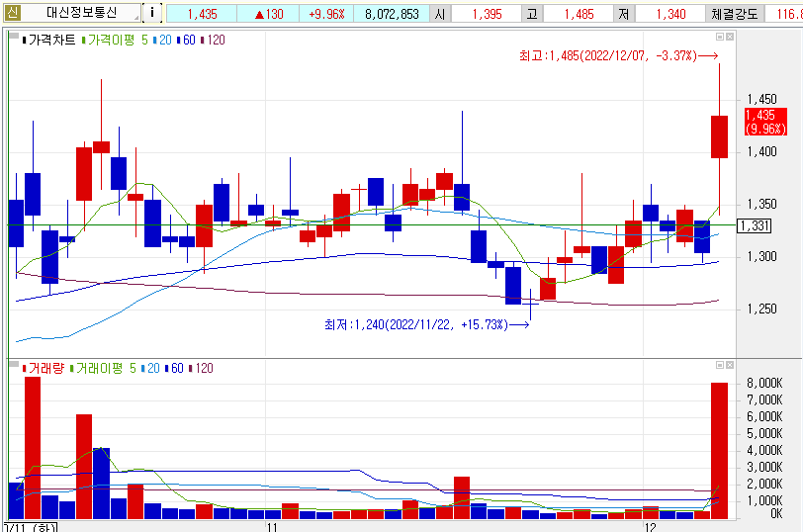Click the 1,450 price axis label
Image resolution: width=803 pixels, height=532 pixels.
point(762,99)
